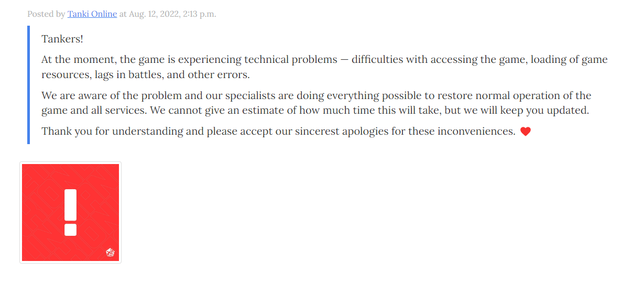This screenshot has height=283, width=644.
Task: Click the white exclamation mark icon
Action: (x=71, y=212)
